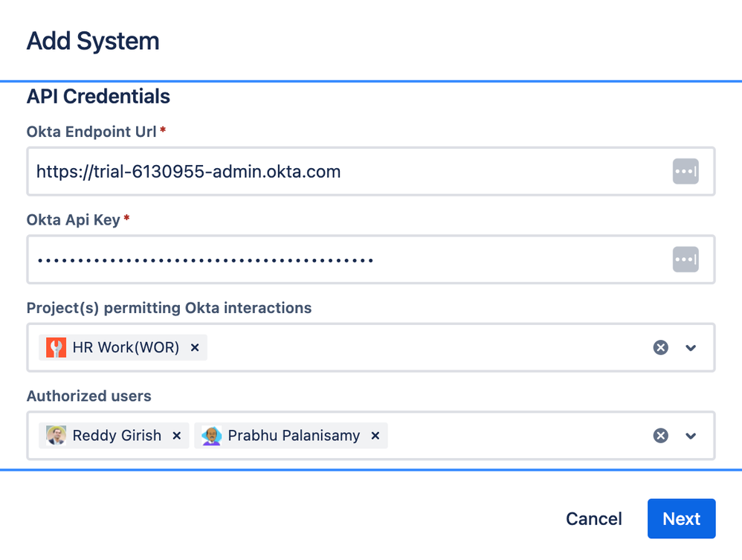Clear all authorized users

point(660,436)
